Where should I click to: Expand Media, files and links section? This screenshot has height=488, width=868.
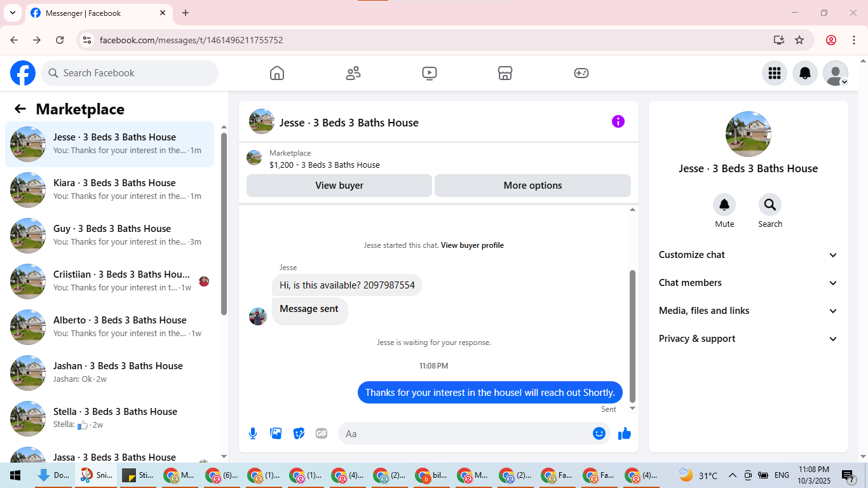pos(749,311)
